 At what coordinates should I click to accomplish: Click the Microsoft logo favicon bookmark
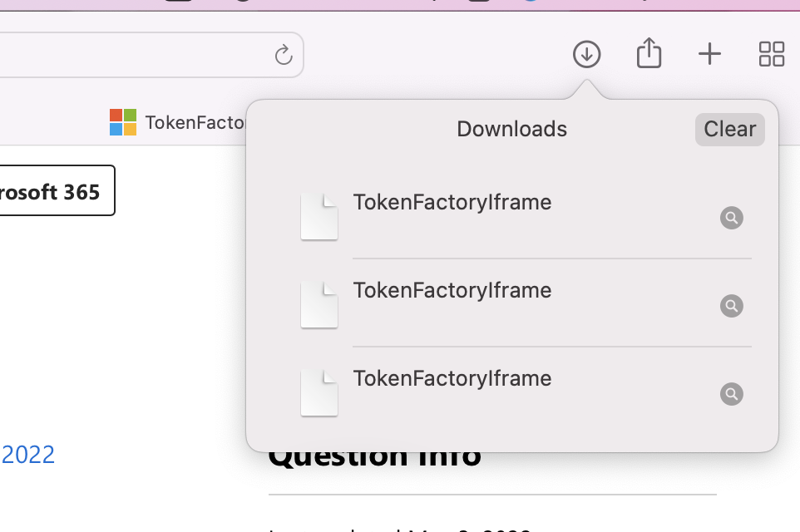point(123,122)
